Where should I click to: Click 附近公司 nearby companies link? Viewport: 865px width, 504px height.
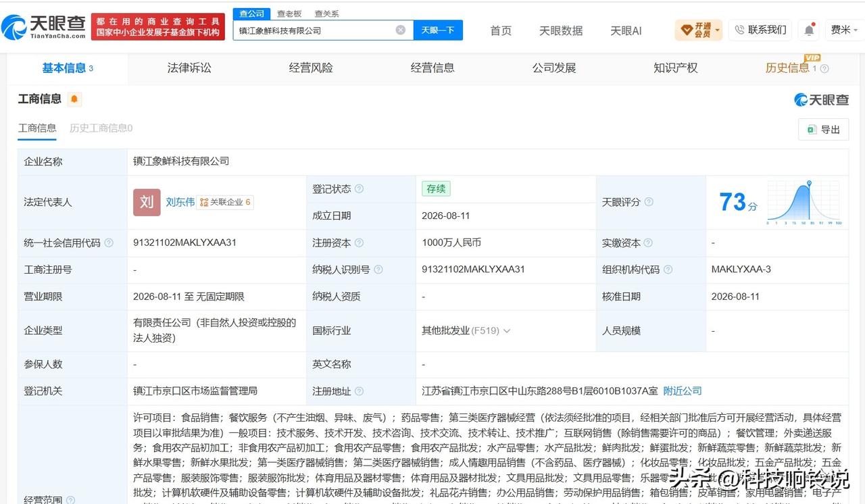point(683,391)
